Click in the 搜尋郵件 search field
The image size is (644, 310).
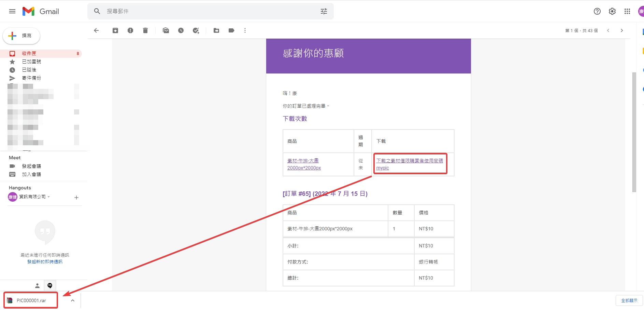[x=205, y=11]
